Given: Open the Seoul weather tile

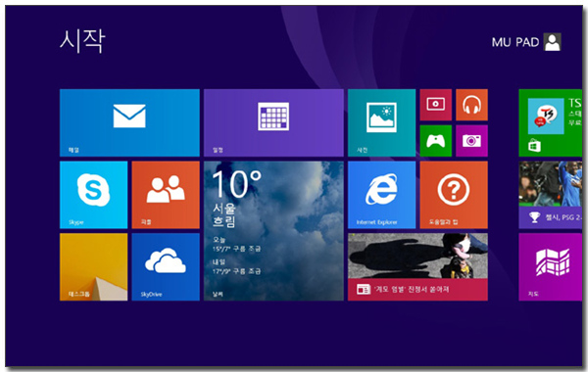Looking at the screenshot, I should click(x=273, y=231).
